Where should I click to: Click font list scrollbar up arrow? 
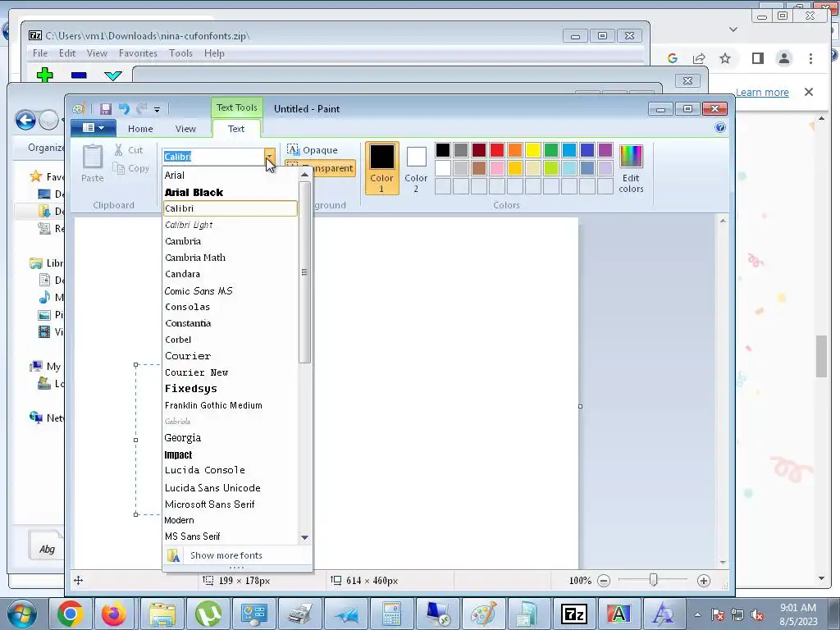[305, 175]
